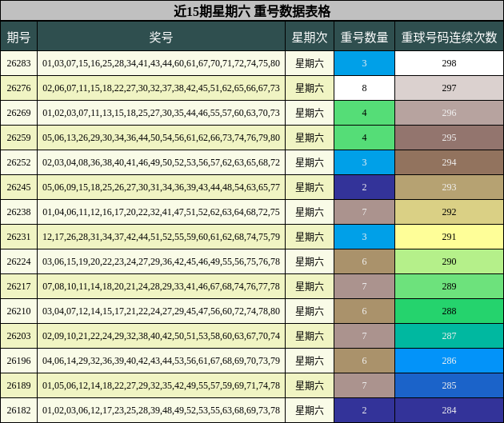Select the 星期次 column header
Viewport: 504px width, 423px height.
tap(310, 37)
